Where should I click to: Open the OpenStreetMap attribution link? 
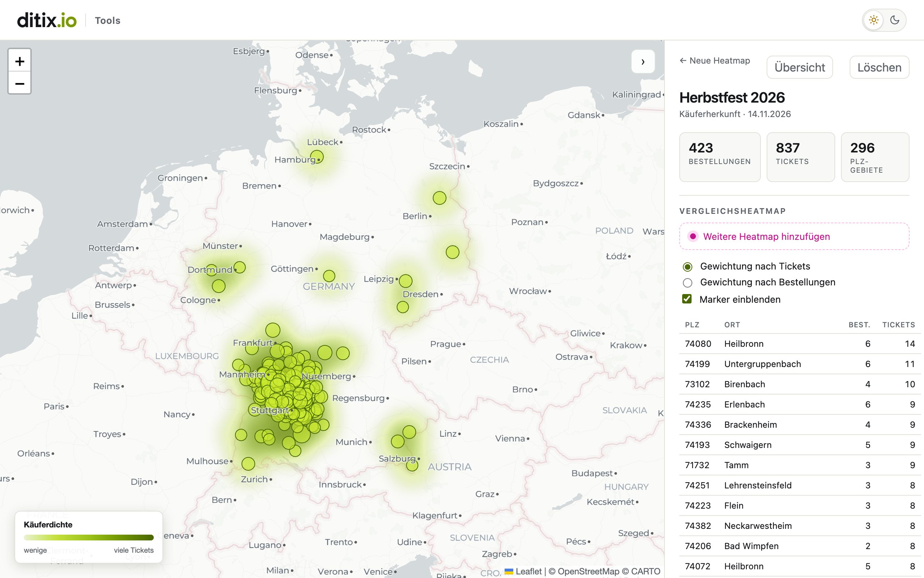click(x=588, y=571)
